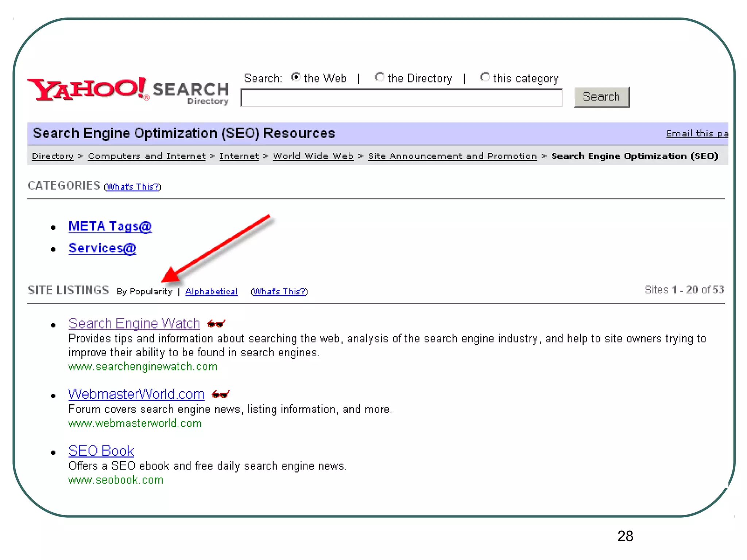Choose "this category" radio option

click(485, 77)
